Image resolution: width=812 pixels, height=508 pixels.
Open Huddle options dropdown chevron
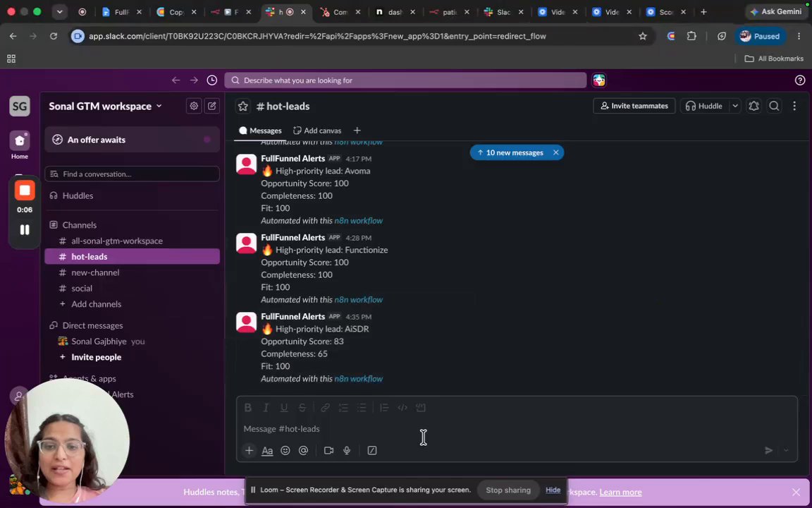click(735, 106)
